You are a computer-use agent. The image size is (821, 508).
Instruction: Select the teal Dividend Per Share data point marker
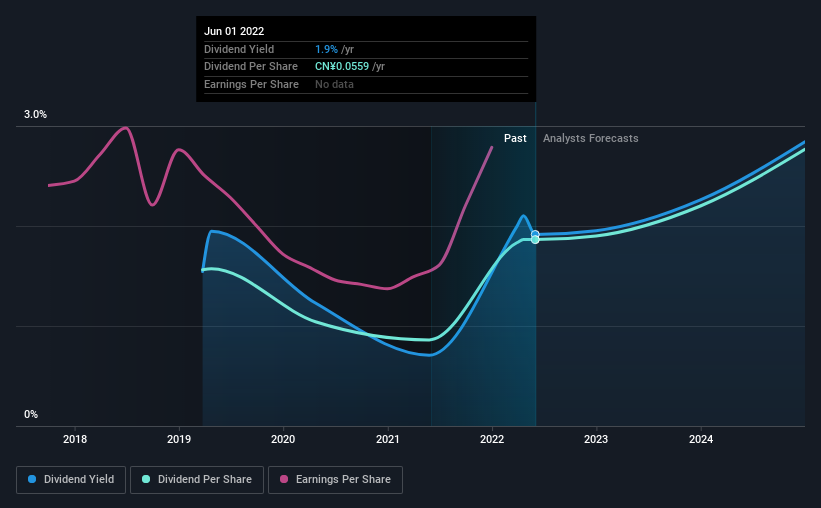(x=535, y=240)
